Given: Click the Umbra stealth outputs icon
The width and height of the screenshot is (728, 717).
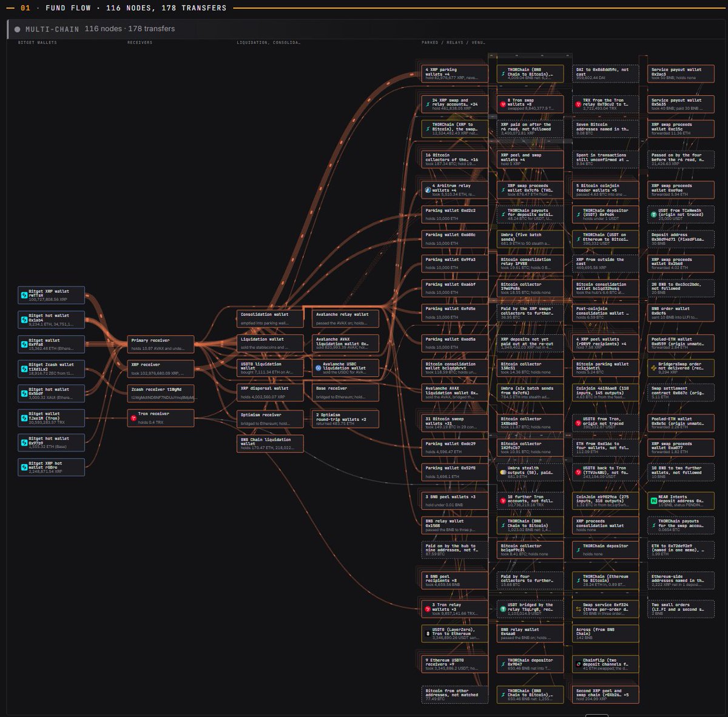Looking at the screenshot, I should [x=503, y=471].
